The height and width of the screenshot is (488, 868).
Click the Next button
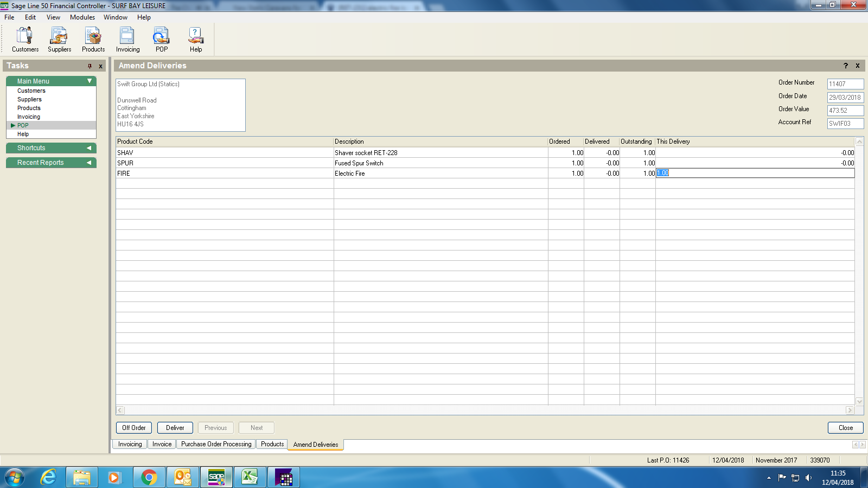coord(257,428)
